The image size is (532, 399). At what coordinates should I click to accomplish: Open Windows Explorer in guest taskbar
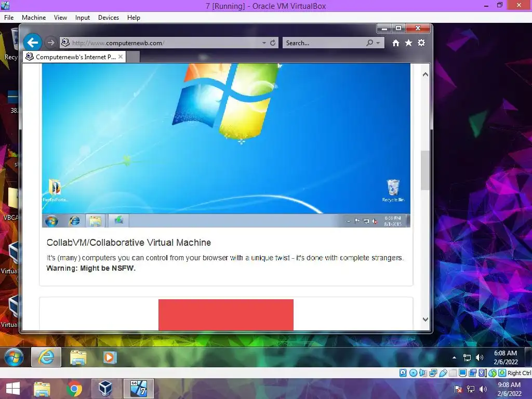click(x=78, y=357)
